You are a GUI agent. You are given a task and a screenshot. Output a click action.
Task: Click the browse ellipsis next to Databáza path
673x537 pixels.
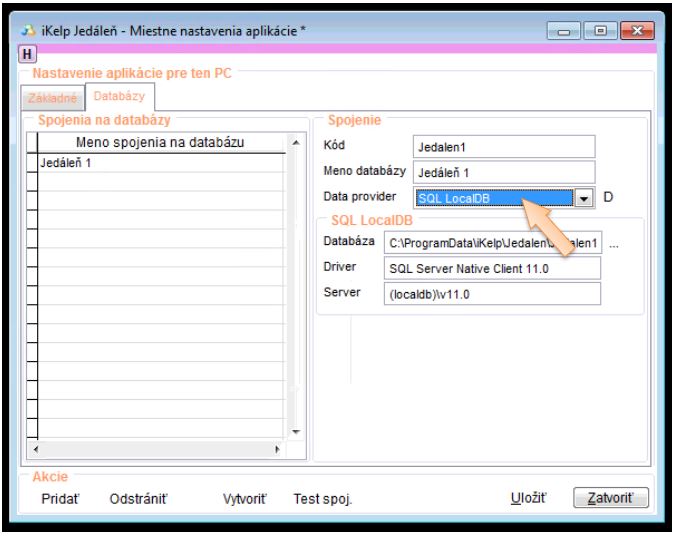[x=614, y=243]
